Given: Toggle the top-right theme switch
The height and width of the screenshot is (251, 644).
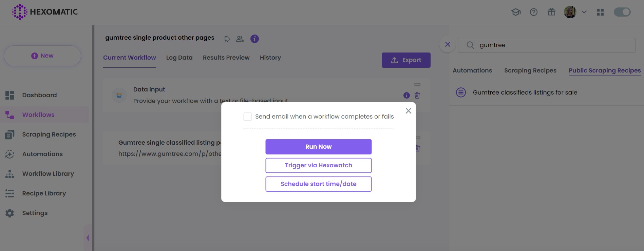Looking at the screenshot, I should click(x=622, y=12).
